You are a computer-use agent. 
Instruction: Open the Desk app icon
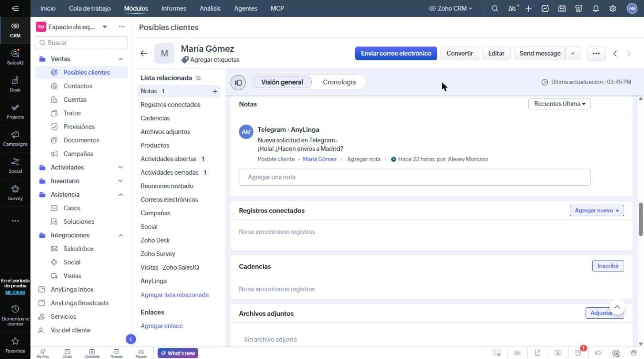(x=15, y=84)
